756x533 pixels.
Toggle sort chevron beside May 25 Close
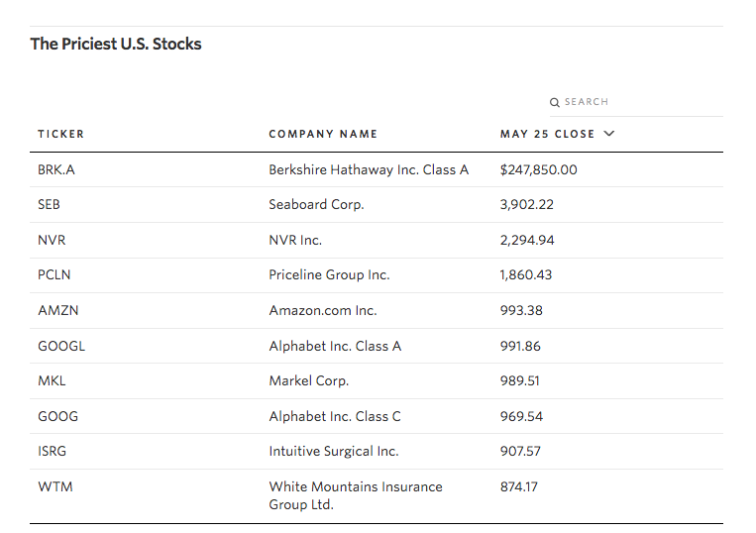pyautogui.click(x=609, y=134)
